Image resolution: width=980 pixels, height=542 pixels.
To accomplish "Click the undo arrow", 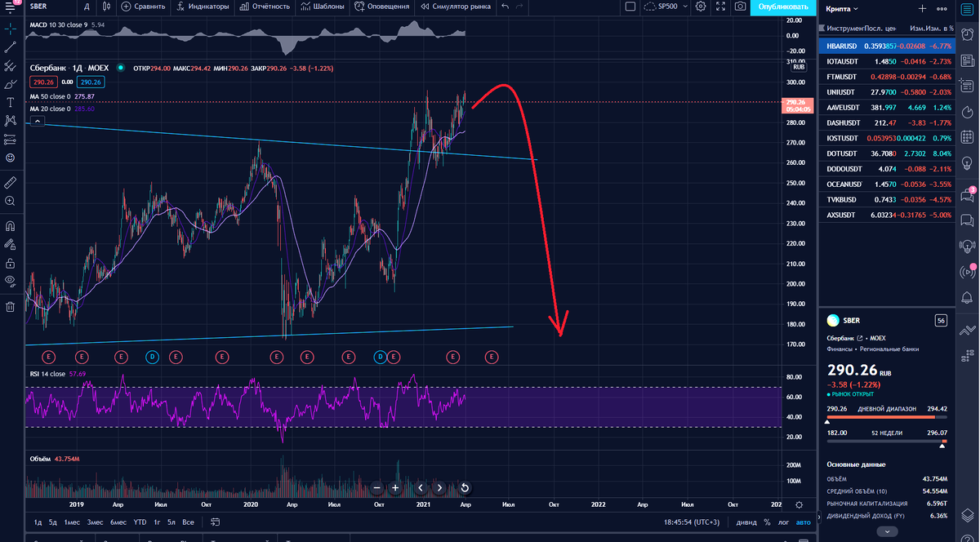I will click(x=506, y=7).
